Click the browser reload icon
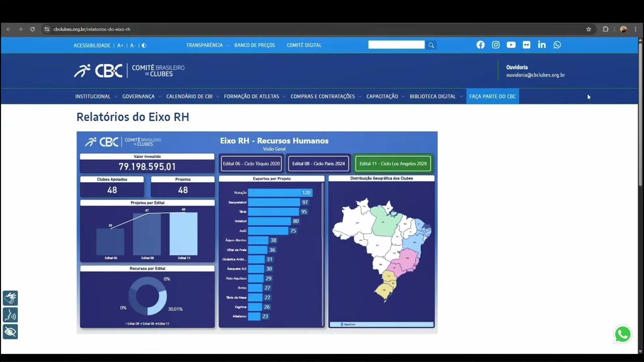The image size is (644, 362). click(x=32, y=29)
